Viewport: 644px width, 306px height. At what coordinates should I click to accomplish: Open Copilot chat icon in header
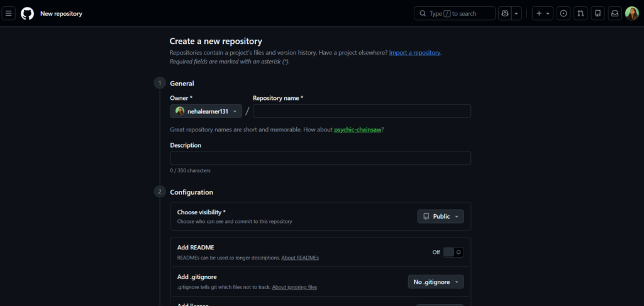[505, 14]
